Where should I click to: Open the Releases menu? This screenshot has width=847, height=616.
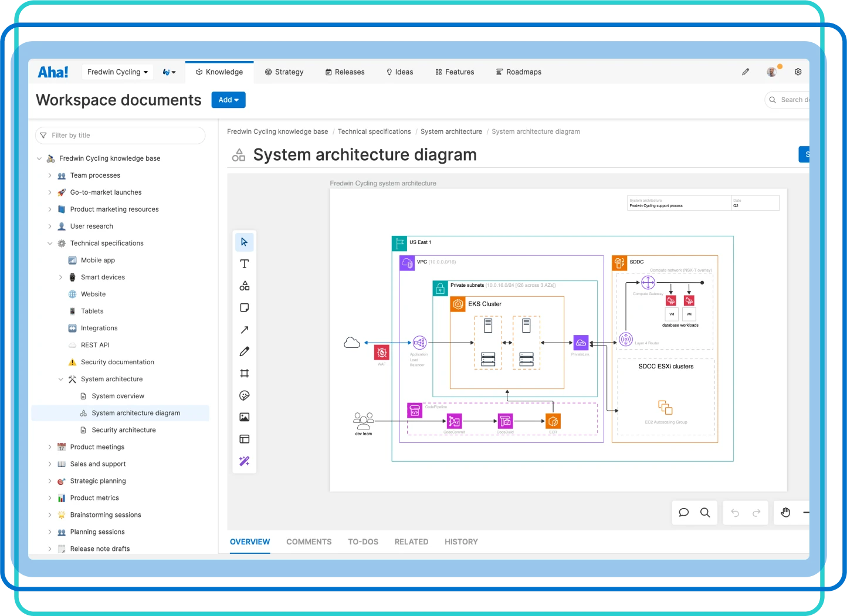tap(345, 72)
